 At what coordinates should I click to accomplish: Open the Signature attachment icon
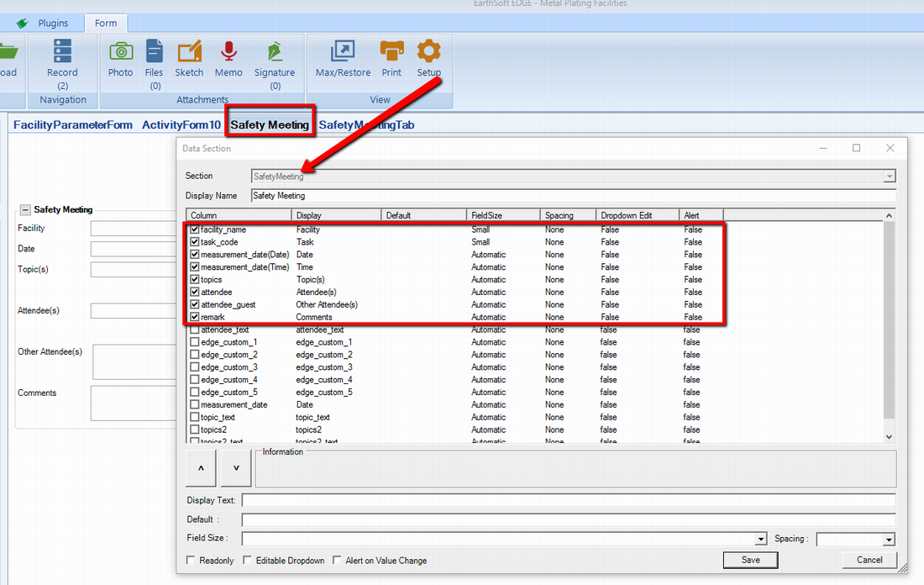(275, 52)
